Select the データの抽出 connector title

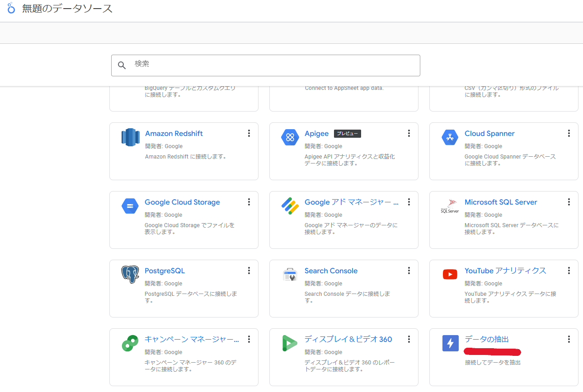487,340
